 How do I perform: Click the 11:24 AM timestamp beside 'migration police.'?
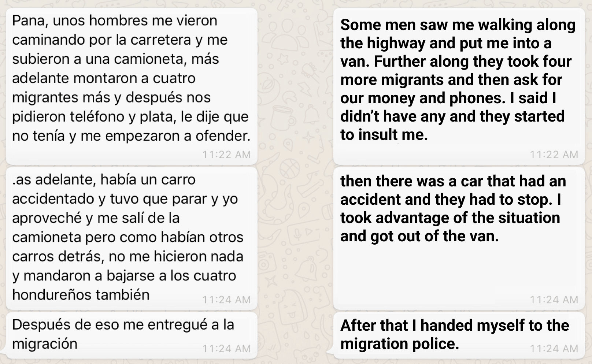tap(554, 349)
